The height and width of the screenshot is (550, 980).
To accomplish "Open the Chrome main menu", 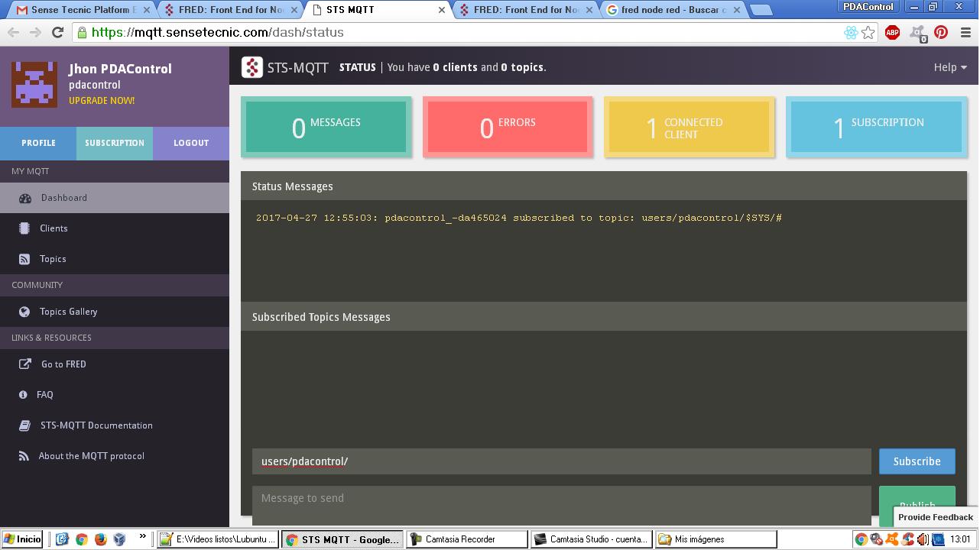I will 965,32.
